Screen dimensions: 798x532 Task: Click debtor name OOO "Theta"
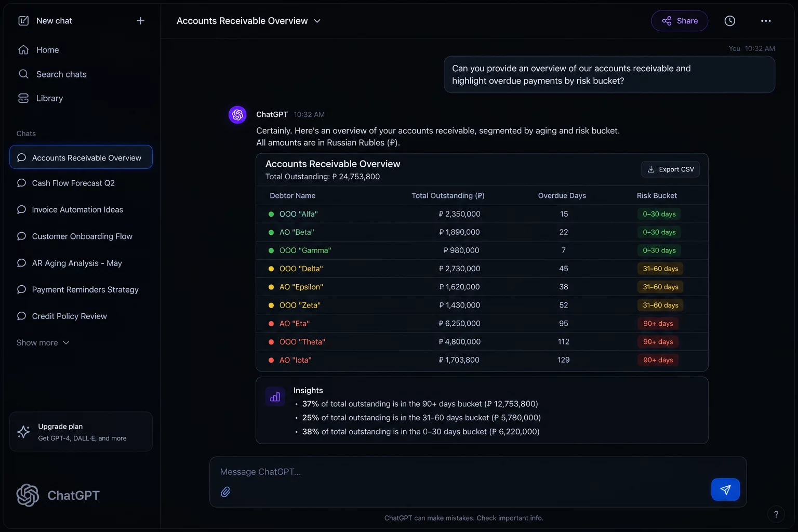point(302,342)
